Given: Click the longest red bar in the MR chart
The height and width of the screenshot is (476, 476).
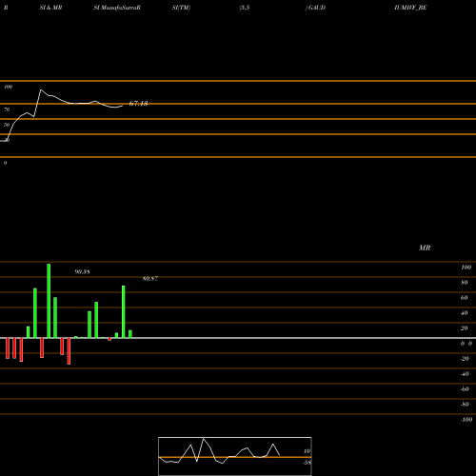Looking at the screenshot, I should coord(69,351).
